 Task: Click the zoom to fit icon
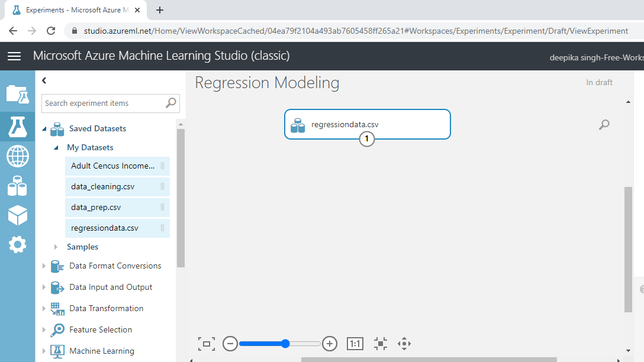[x=206, y=344]
